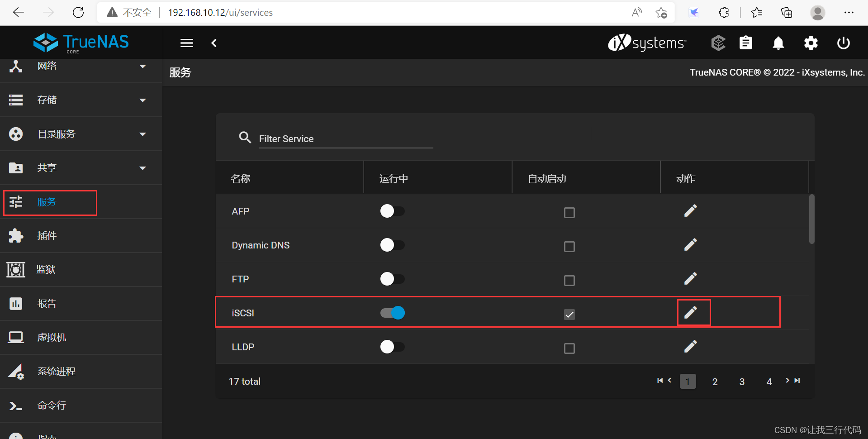Screen dimensions: 868x439
Task: Uncheck iSCSI start automatically box
Action: (569, 315)
